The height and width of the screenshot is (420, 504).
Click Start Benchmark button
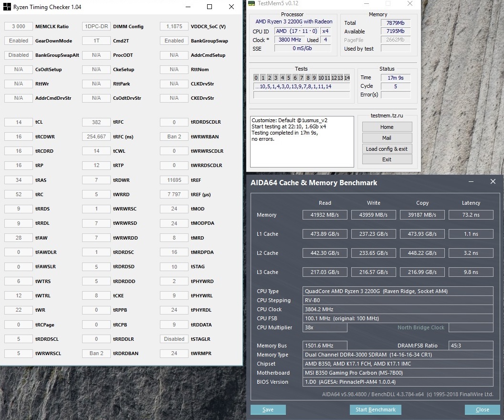pos(376,409)
